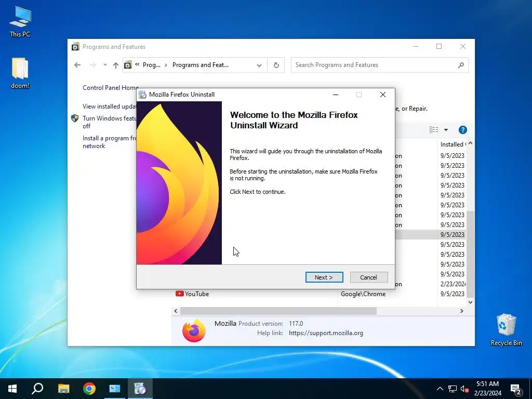Click the search magnifier in Programs and Features

tap(461, 65)
